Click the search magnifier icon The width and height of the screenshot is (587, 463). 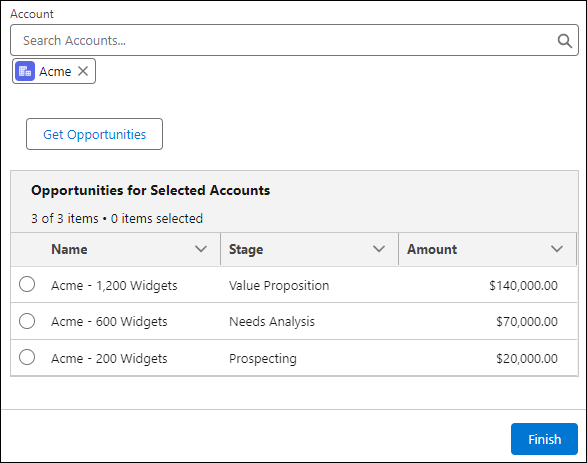pos(565,40)
